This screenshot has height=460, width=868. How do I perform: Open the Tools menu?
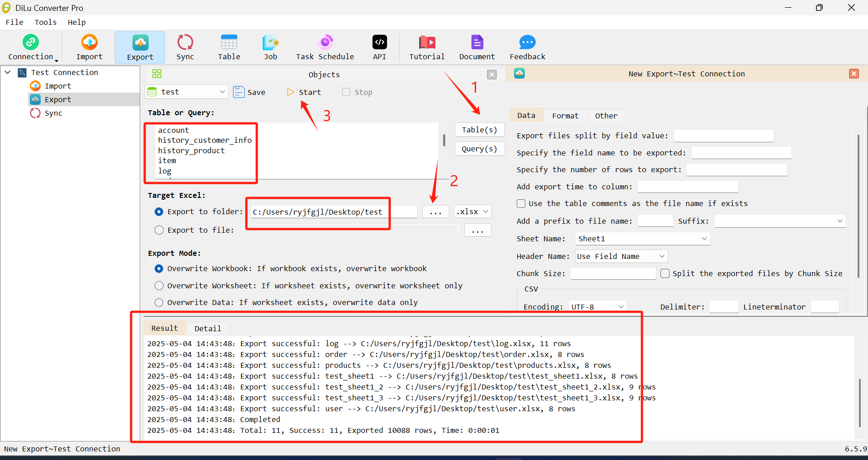(46, 22)
